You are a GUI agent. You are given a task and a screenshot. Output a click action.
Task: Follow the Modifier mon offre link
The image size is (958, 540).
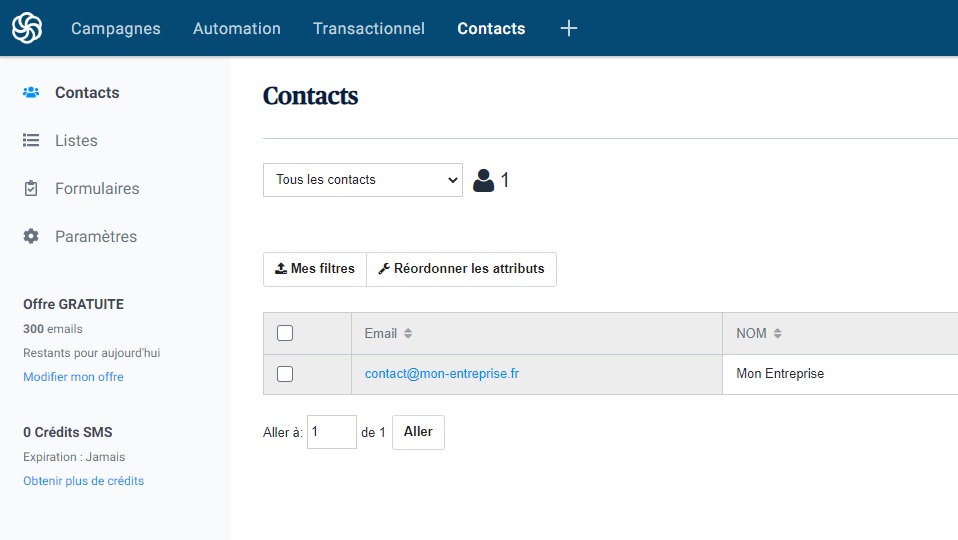point(73,377)
